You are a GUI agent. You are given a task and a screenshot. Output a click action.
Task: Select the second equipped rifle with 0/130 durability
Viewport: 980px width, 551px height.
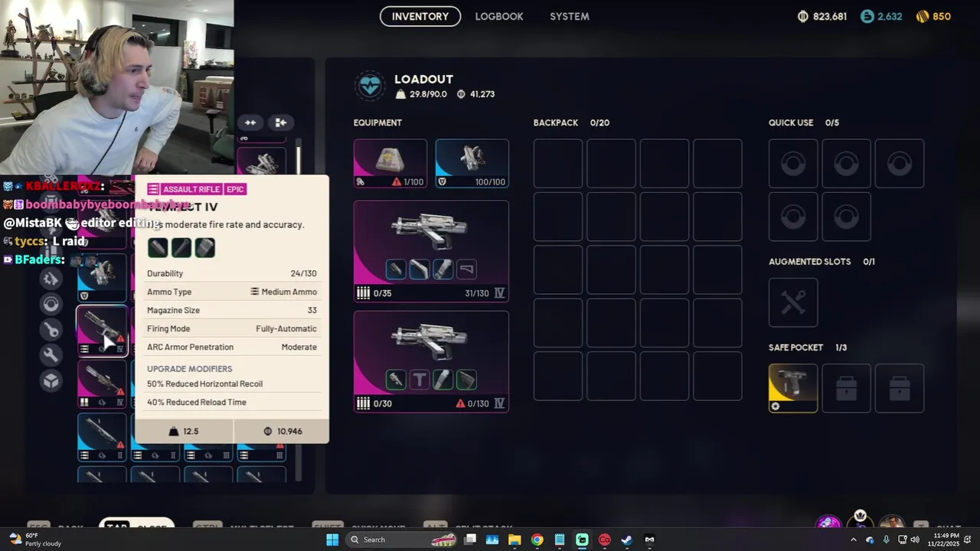click(x=431, y=361)
